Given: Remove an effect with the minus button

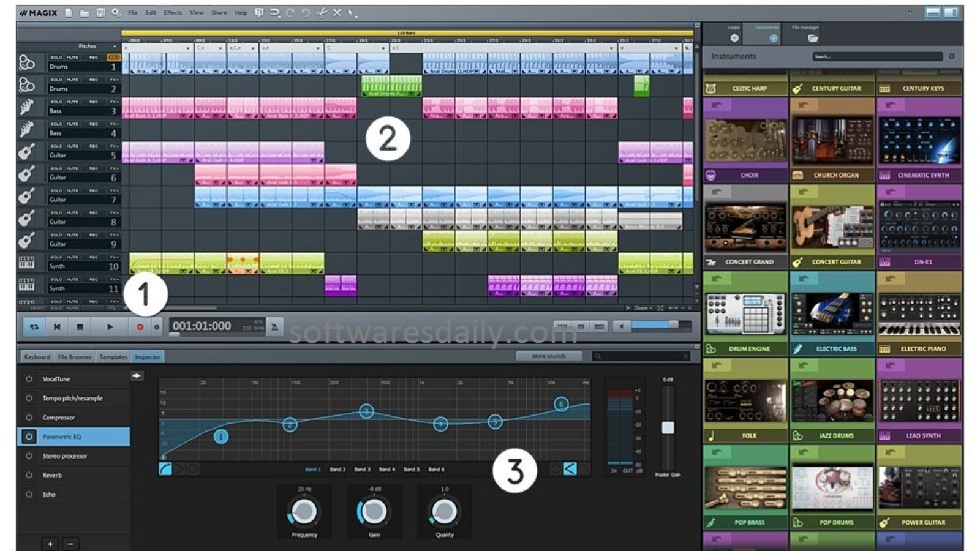Looking at the screenshot, I should (x=70, y=544).
